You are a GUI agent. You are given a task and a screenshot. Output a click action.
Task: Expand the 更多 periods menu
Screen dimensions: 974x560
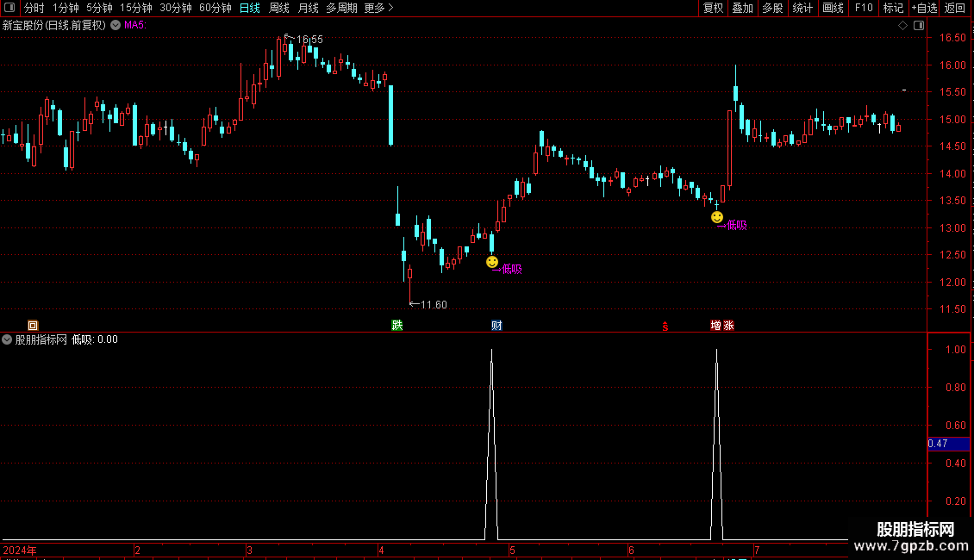[378, 8]
